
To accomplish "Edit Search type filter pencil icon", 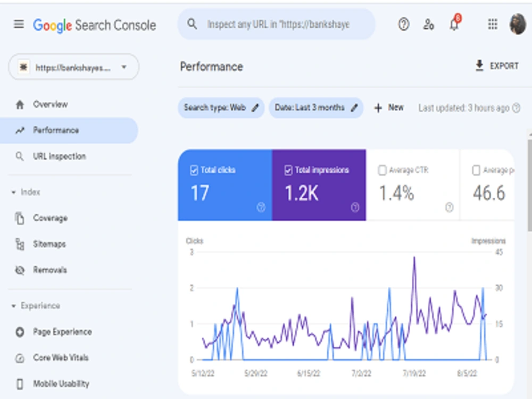I will point(255,108).
